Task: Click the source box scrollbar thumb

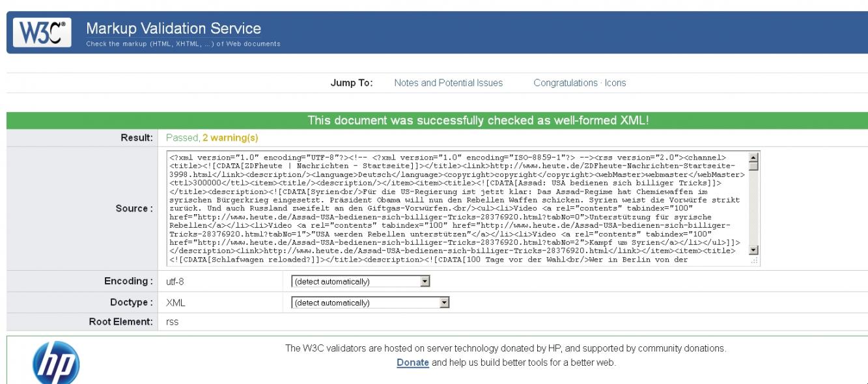Action: [754, 166]
